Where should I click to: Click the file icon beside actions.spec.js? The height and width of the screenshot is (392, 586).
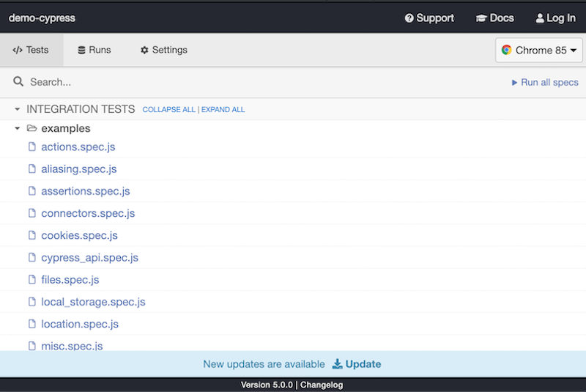pos(32,147)
